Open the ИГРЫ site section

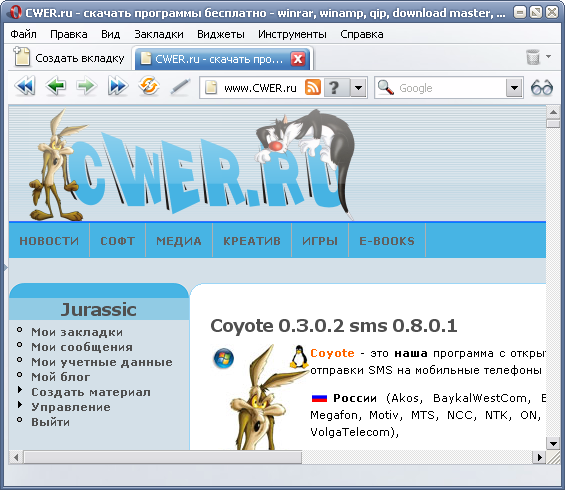[x=320, y=241]
